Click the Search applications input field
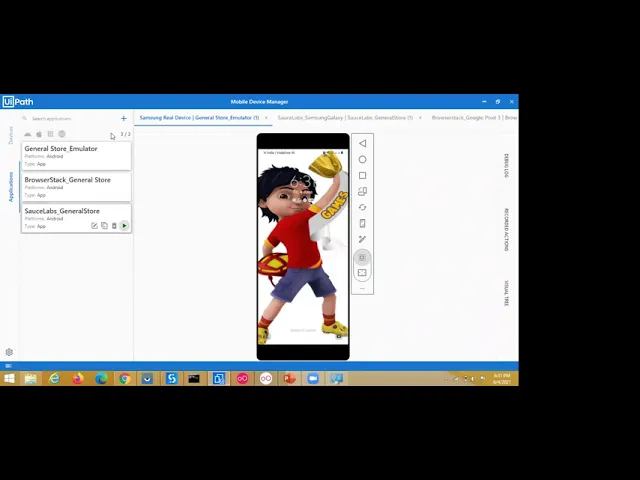640x480 pixels. (x=69, y=118)
